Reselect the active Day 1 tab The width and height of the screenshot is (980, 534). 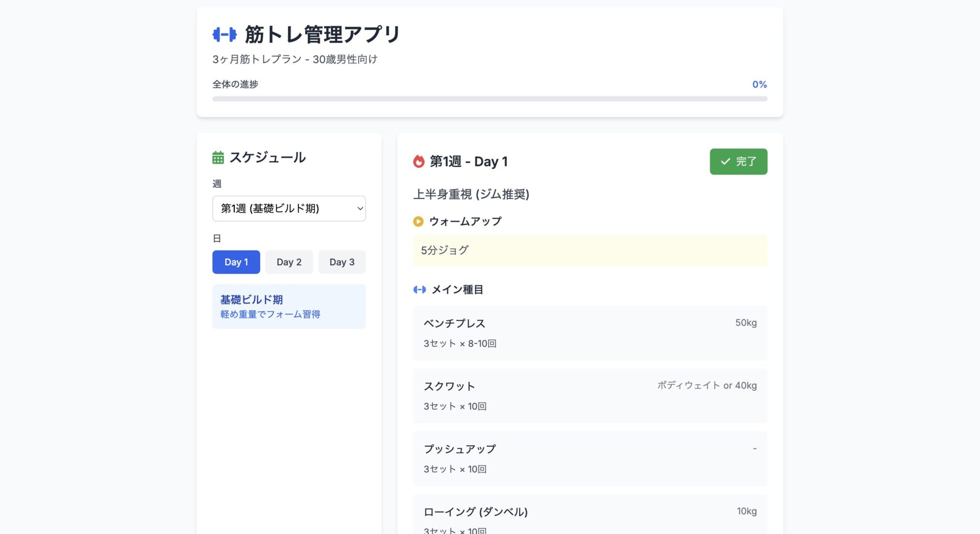tap(236, 262)
